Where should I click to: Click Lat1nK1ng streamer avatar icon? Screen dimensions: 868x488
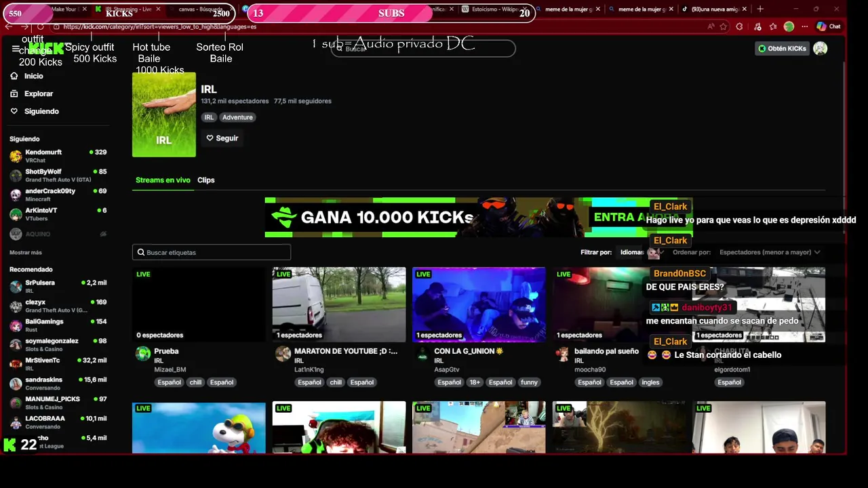(x=283, y=354)
